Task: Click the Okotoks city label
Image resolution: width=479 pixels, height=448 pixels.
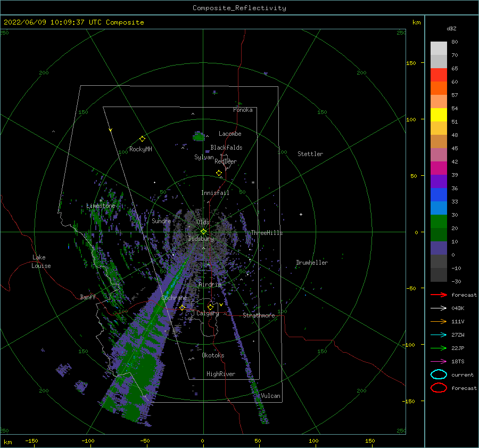Action: tap(213, 355)
